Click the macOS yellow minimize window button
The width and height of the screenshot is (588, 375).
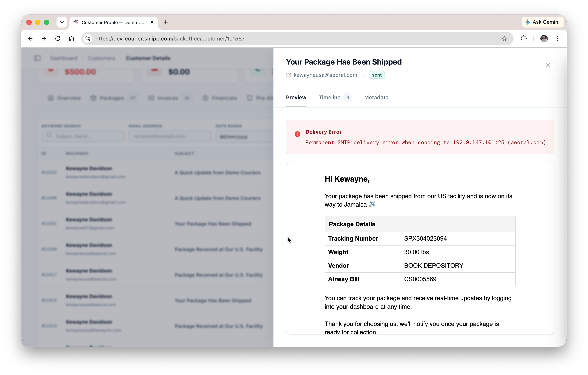[x=38, y=22]
